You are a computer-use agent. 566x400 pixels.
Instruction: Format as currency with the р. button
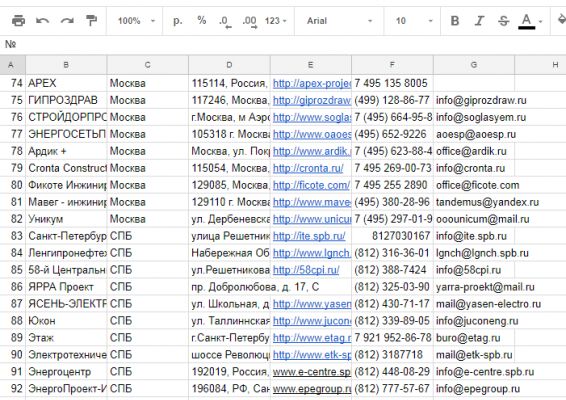[x=177, y=21]
